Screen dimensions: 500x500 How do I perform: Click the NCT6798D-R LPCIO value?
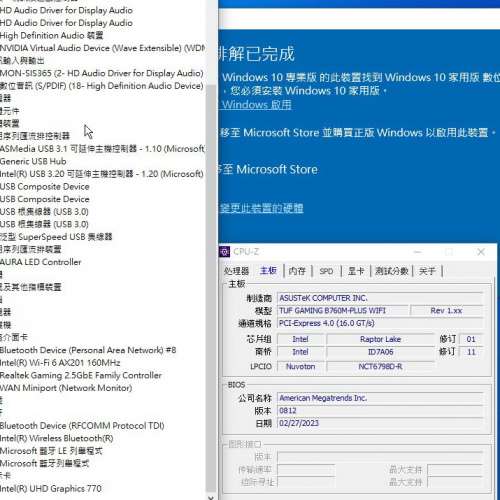point(380,367)
